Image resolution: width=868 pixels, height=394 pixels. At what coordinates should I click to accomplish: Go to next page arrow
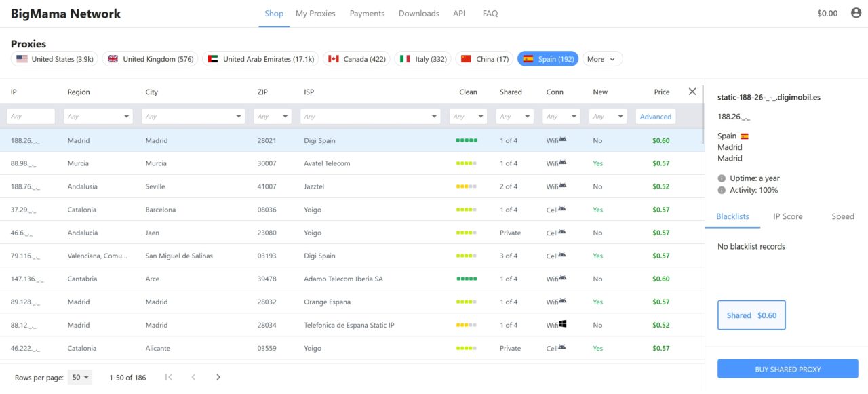tap(218, 377)
